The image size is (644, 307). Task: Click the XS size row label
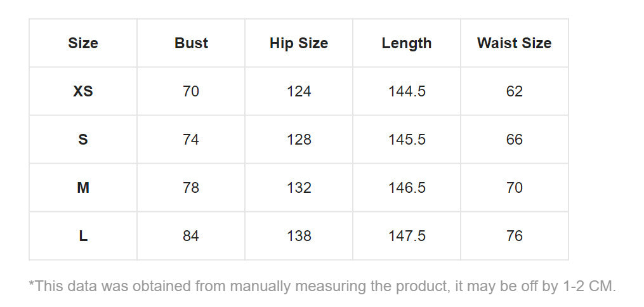click(83, 91)
